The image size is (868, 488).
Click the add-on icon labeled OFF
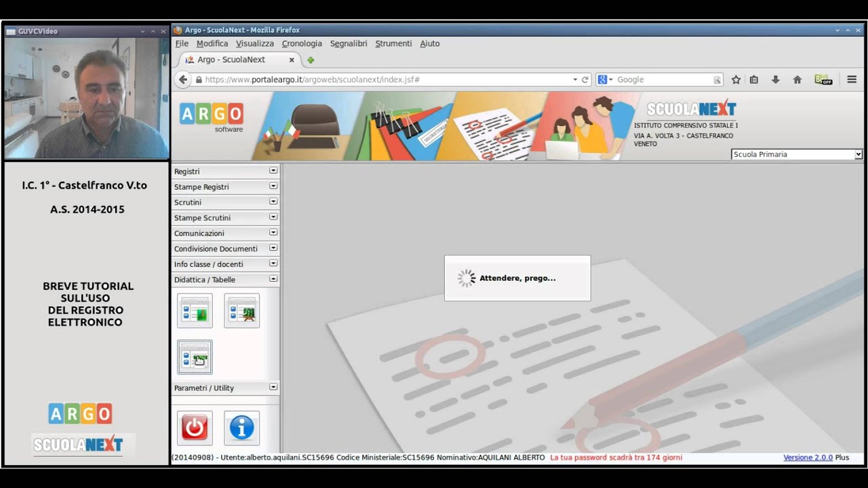(x=823, y=79)
